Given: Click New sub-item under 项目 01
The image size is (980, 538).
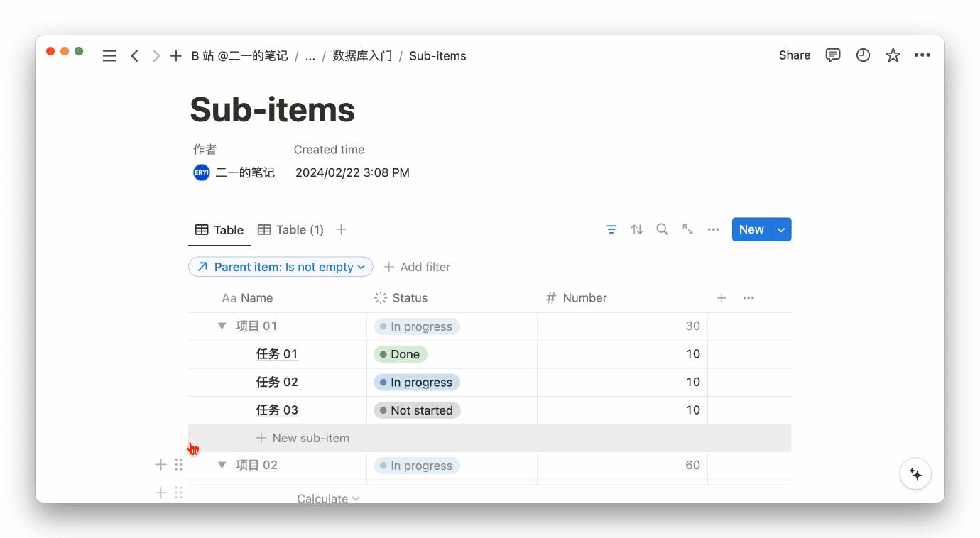Looking at the screenshot, I should click(x=303, y=438).
